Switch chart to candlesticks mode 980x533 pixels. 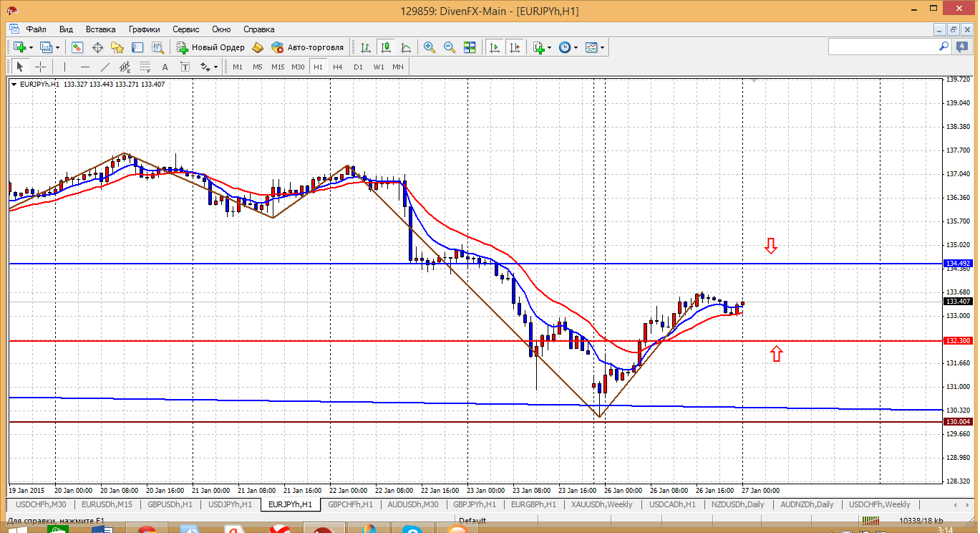tap(386, 47)
